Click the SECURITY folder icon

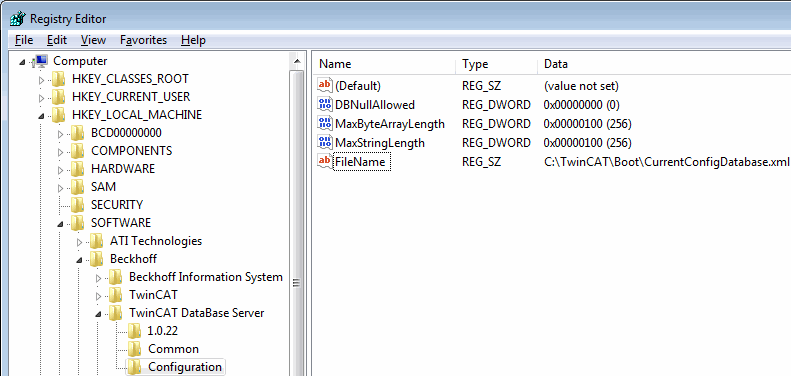click(78, 205)
